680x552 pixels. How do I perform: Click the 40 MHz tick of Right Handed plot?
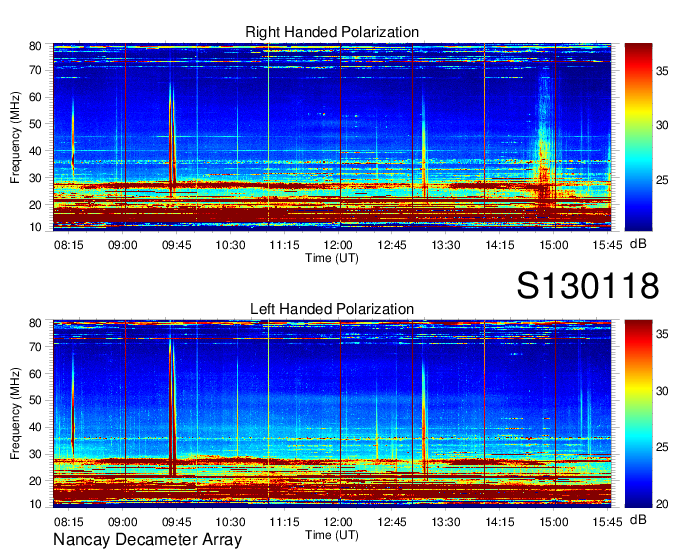35,151
